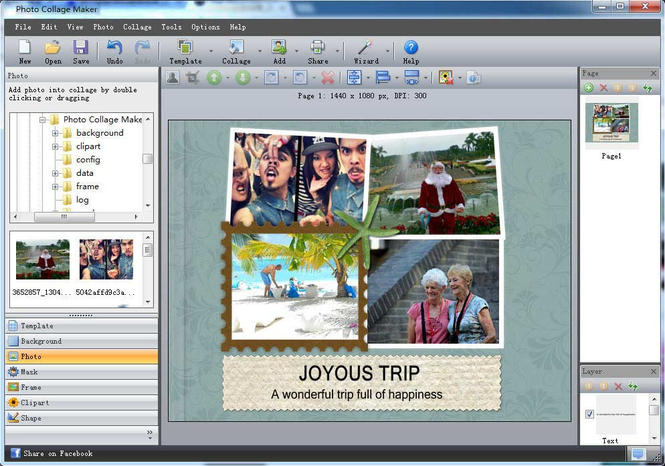
Task: Open a file with the Open icon
Action: (x=53, y=47)
